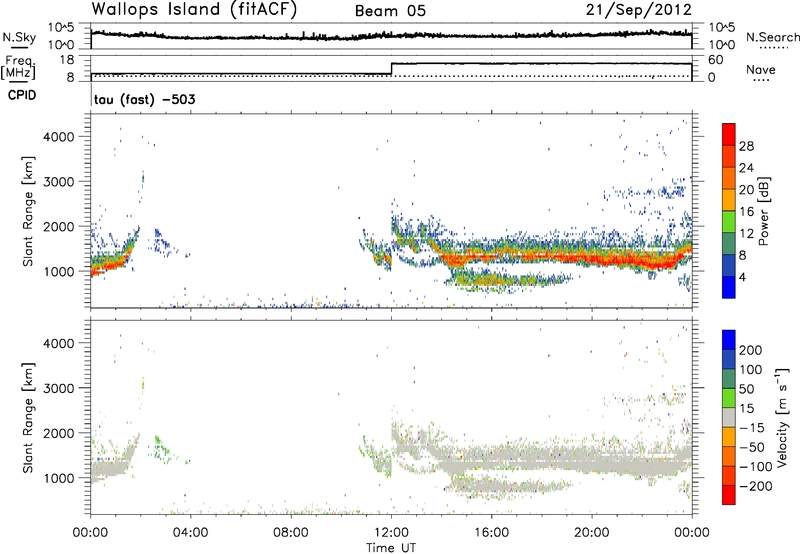The image size is (800, 554).
Task: Click the 'Beam 05' label
Action: point(390,11)
